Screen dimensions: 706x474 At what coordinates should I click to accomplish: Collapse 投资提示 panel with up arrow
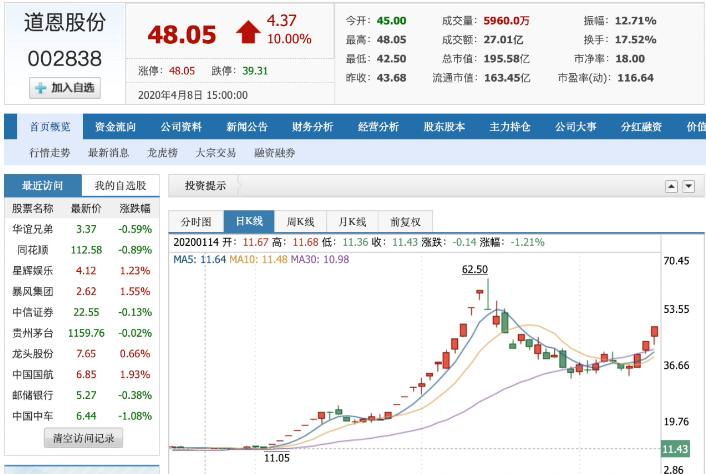[x=671, y=186]
